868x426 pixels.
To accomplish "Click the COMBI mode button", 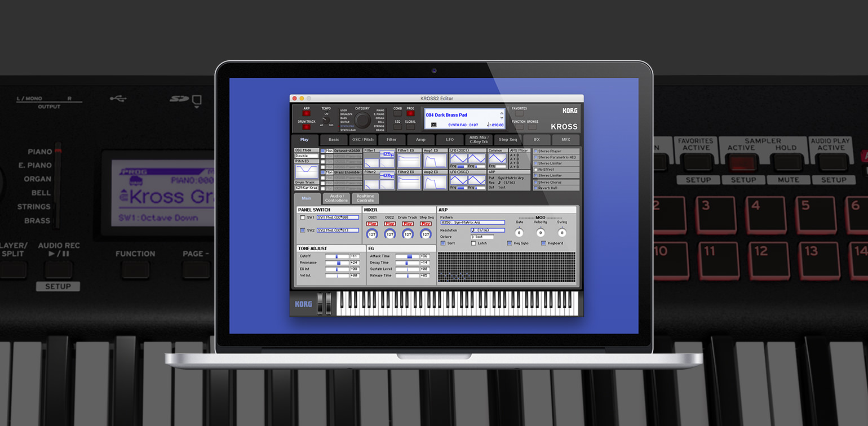I will click(397, 113).
